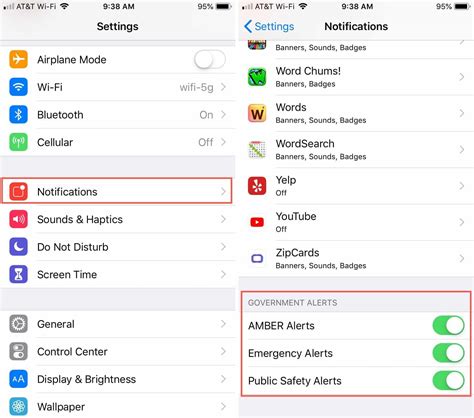Disable AMBER Alerts toggle
The image size is (474, 418).
click(448, 325)
